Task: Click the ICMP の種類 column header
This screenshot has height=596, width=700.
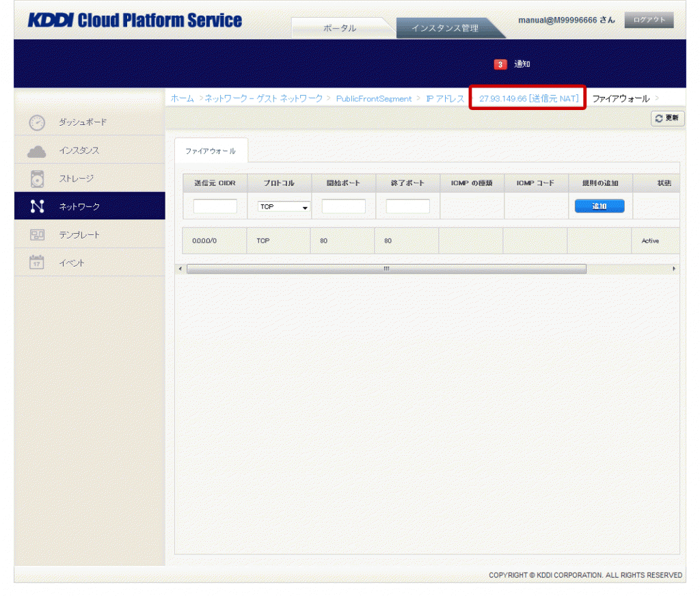Action: coord(472,183)
